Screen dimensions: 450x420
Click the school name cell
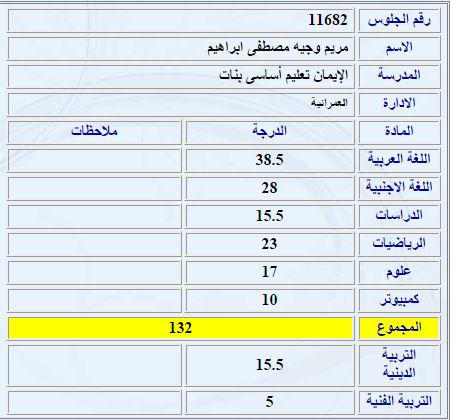[x=180, y=76]
